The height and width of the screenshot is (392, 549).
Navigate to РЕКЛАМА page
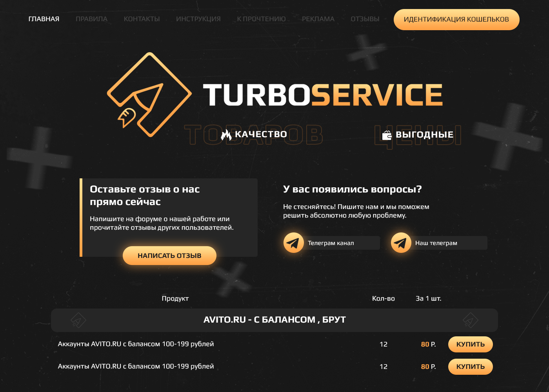coord(318,19)
